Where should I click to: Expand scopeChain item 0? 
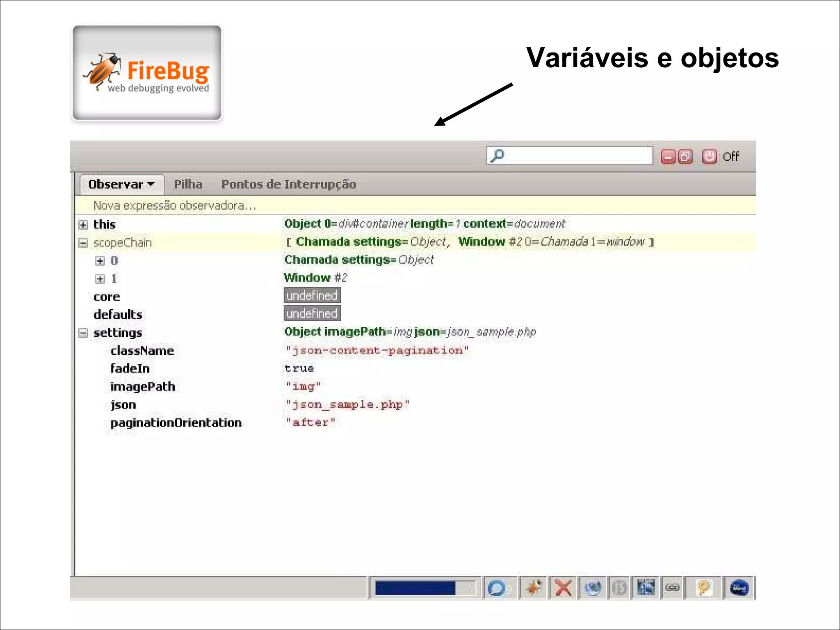pos(100,261)
